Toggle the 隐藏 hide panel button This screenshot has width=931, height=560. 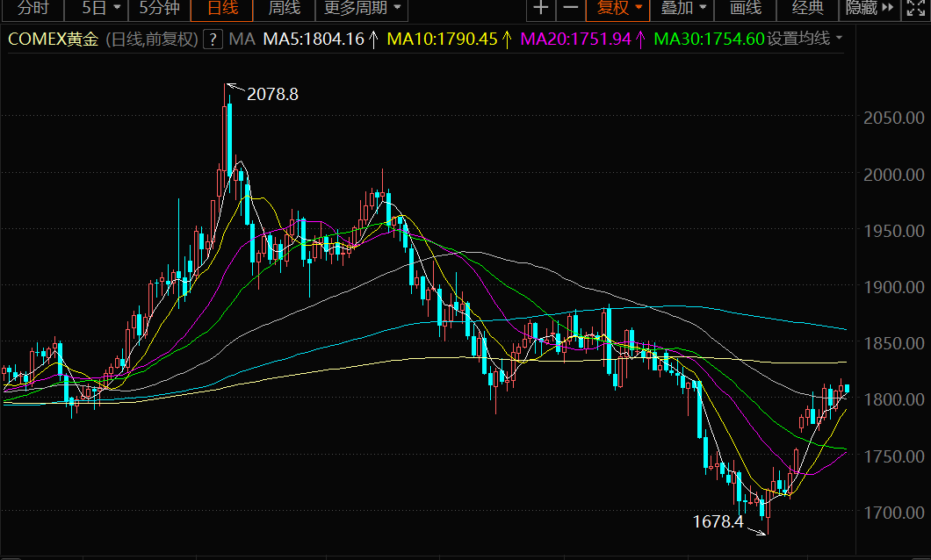pos(861,9)
